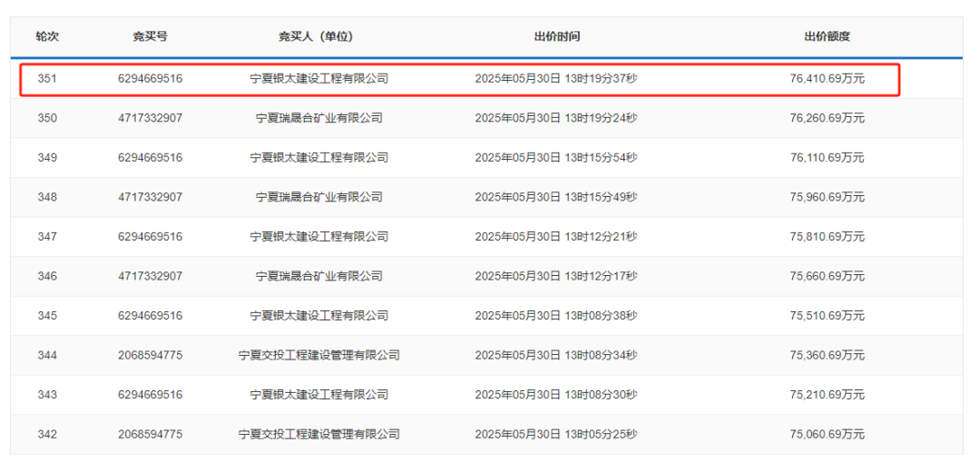980x462 pixels.
Task: Click the 76,260.69万元 bid amount
Action: click(827, 118)
